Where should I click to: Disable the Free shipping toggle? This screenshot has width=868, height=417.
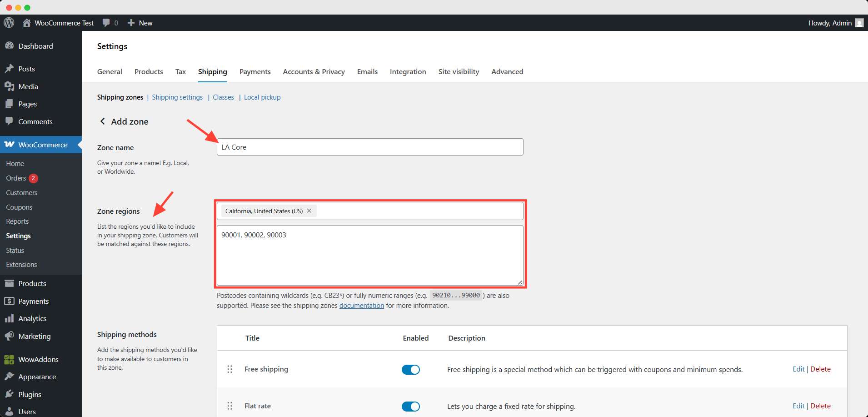click(x=410, y=369)
